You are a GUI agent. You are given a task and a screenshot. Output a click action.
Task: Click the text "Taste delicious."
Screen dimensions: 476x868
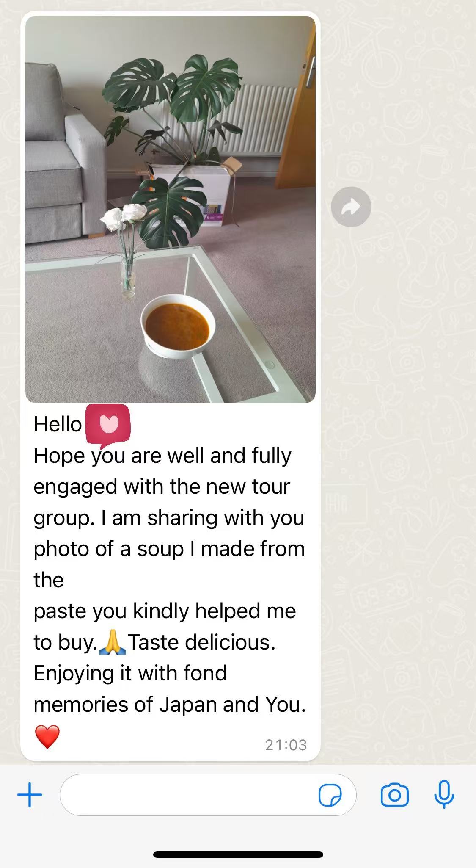point(202,642)
